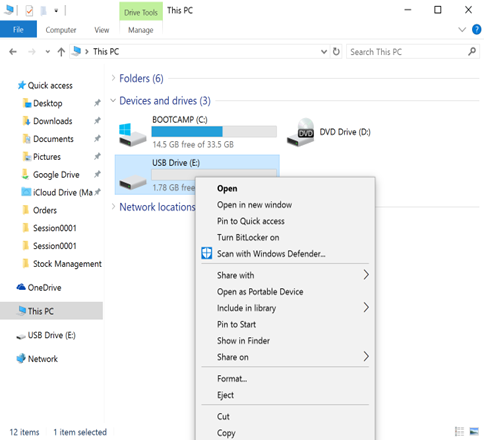This screenshot has height=440, width=484.
Task: Open the File menu tab
Action: tap(18, 30)
